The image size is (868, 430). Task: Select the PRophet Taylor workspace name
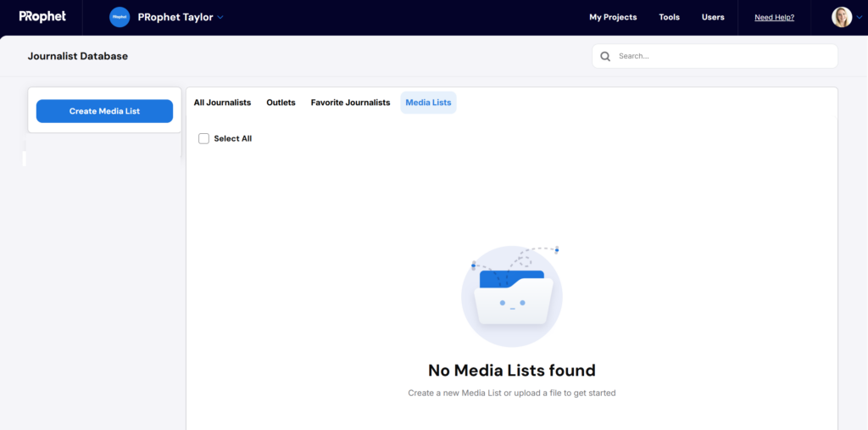pos(175,17)
